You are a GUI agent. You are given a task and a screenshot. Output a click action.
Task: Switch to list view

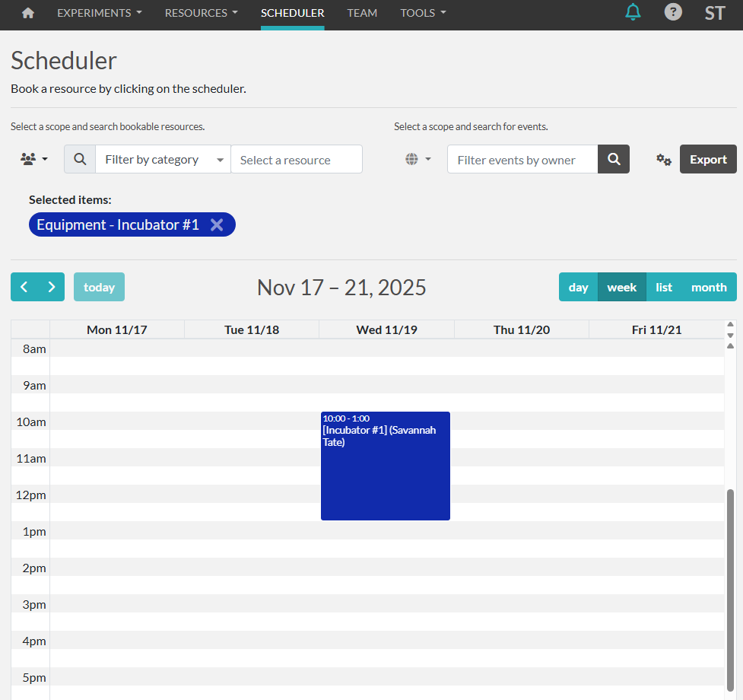(x=664, y=287)
